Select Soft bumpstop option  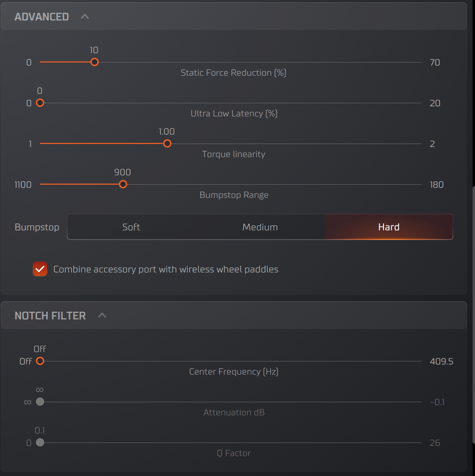pyautogui.click(x=131, y=227)
